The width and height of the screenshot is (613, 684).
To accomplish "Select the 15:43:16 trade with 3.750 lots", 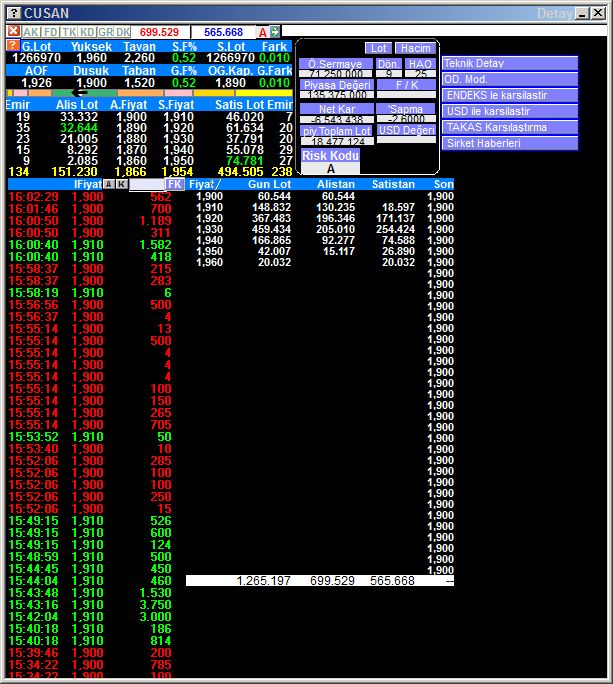I will tap(90, 605).
